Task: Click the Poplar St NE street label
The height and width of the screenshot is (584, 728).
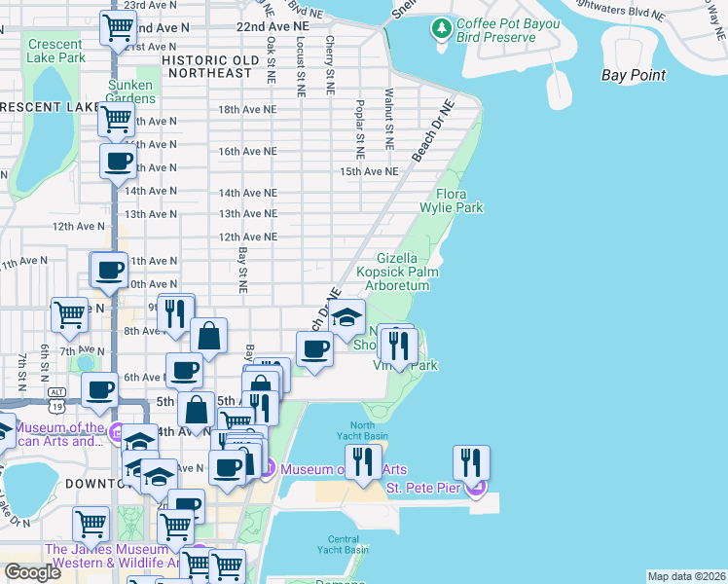Action: pos(360,129)
